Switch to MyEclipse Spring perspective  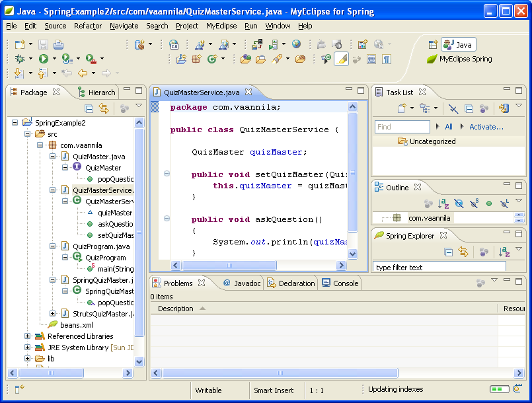[x=460, y=59]
